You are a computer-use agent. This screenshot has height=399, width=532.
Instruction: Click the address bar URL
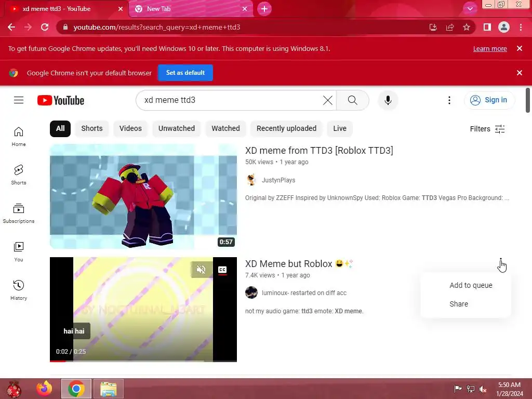(157, 27)
